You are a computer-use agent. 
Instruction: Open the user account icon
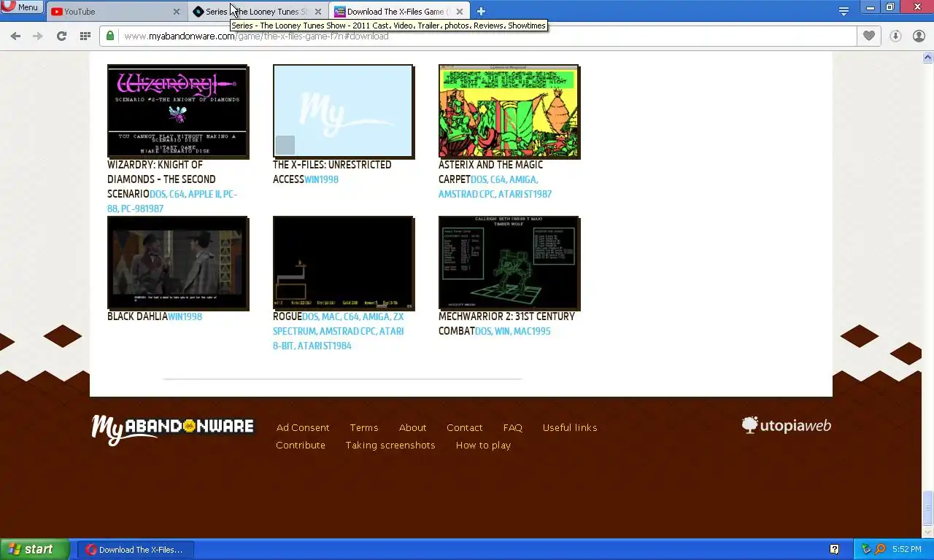click(919, 36)
